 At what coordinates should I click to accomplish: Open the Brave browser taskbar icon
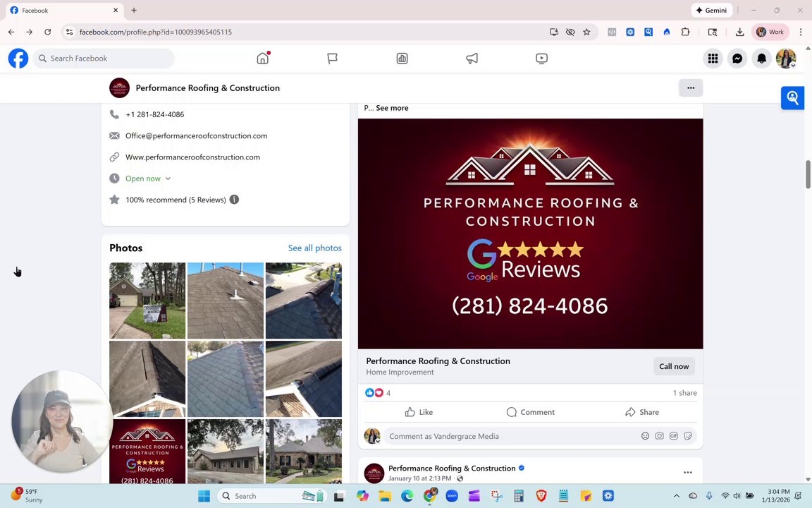click(541, 496)
